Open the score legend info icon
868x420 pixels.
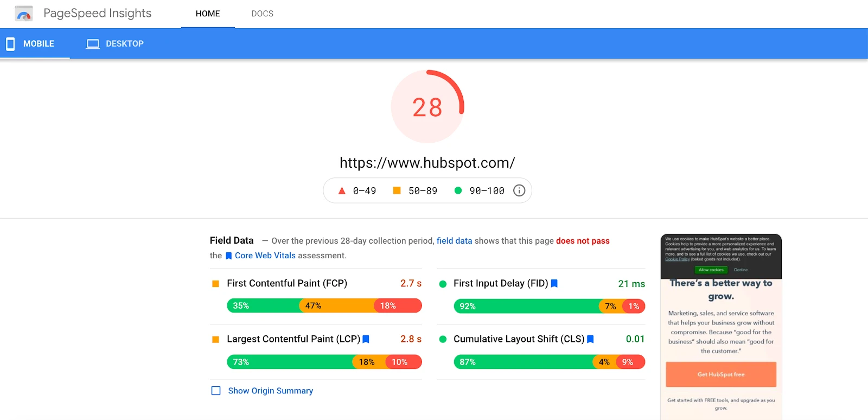tap(519, 190)
